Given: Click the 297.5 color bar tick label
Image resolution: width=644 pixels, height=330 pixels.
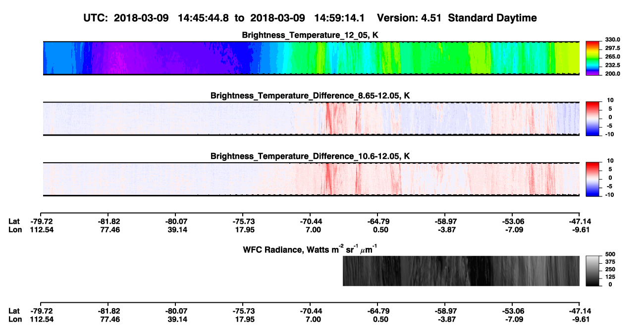Looking at the screenshot, I should coord(613,48).
